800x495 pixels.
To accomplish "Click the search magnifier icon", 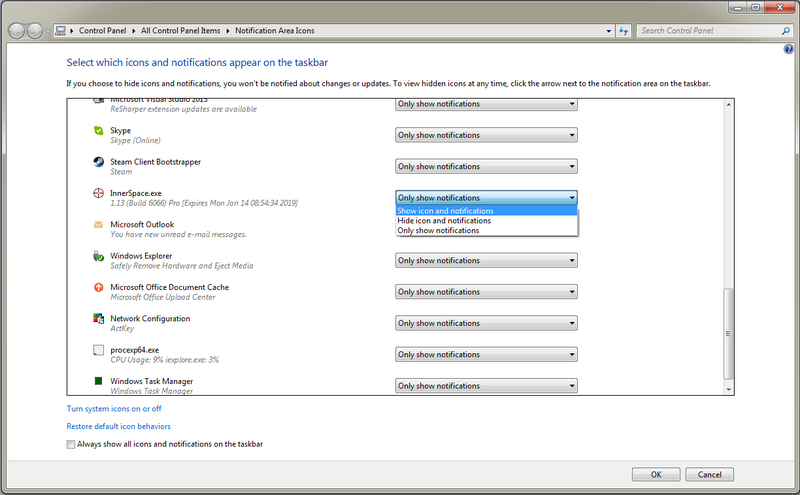I will pyautogui.click(x=786, y=31).
